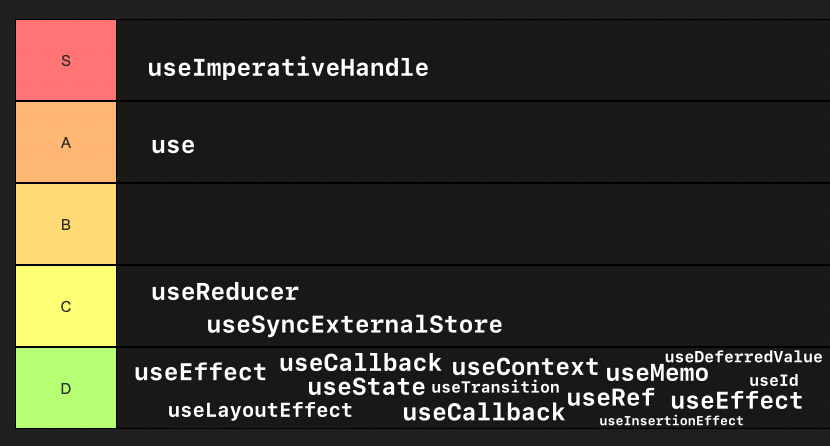830x446 pixels.
Task: Click the red S tier label
Action: pyautogui.click(x=66, y=60)
